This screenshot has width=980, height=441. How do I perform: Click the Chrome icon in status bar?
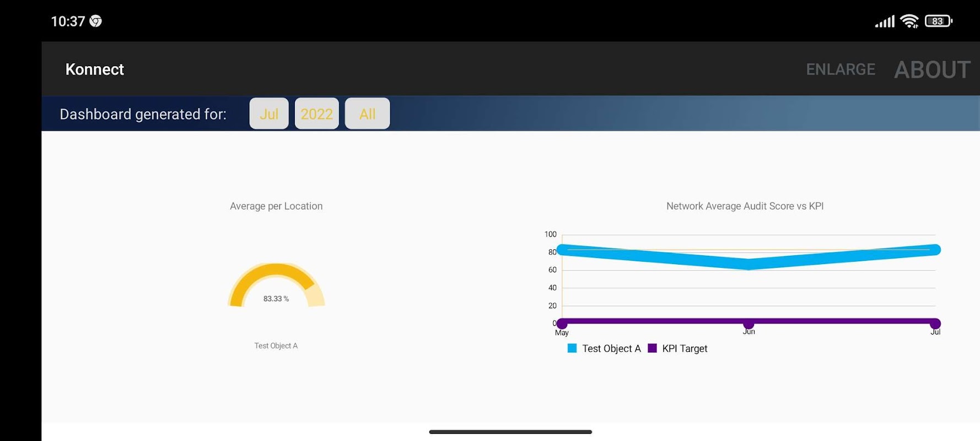click(95, 21)
